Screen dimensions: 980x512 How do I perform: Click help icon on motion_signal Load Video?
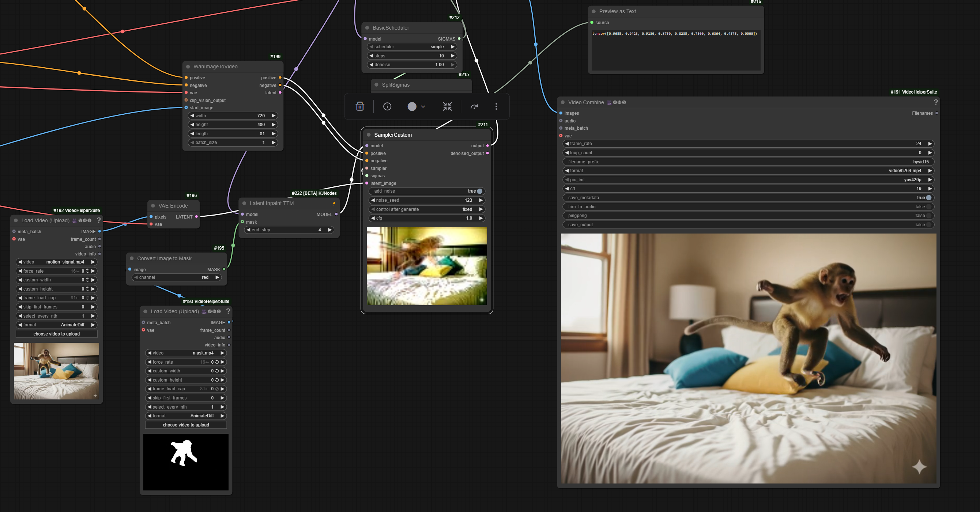[98, 220]
